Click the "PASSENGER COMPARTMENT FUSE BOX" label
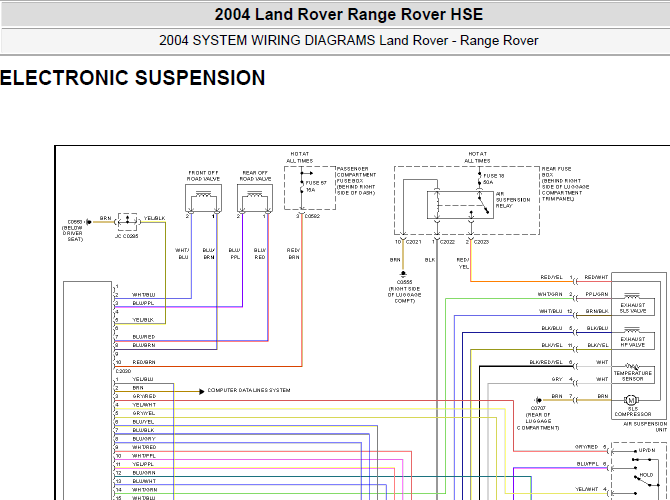670x500 pixels. [356, 181]
